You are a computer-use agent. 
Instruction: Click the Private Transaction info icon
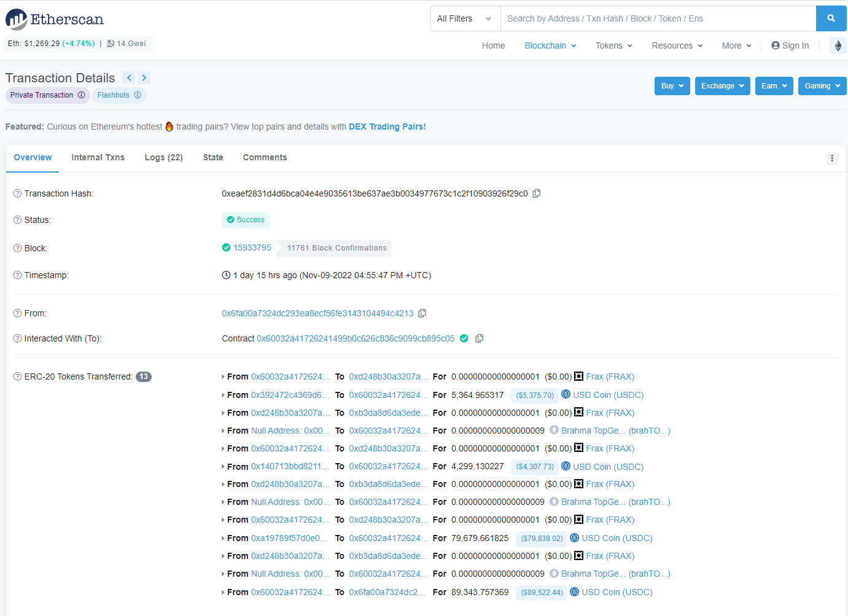(82, 95)
